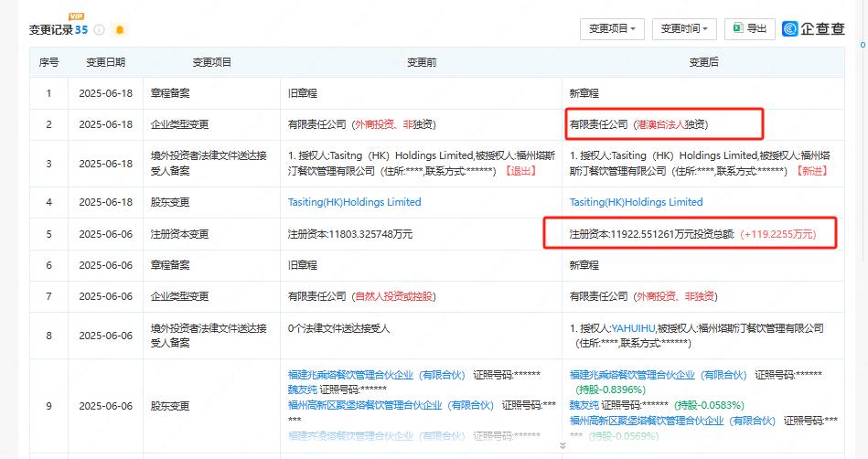Click 外商投资、非独资 value in row 2
This screenshot has width=868, height=459.
(x=395, y=124)
